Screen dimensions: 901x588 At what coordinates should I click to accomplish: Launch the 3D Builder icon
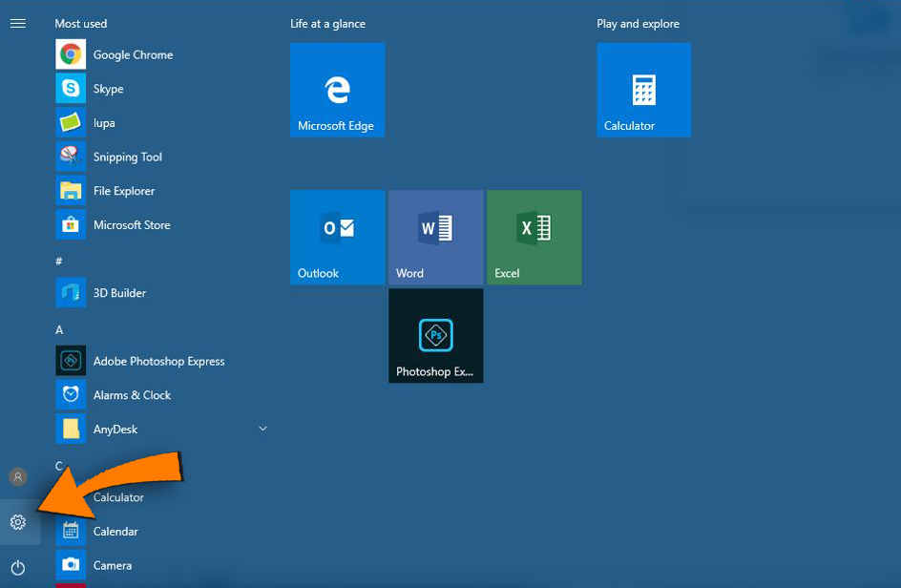coord(71,292)
